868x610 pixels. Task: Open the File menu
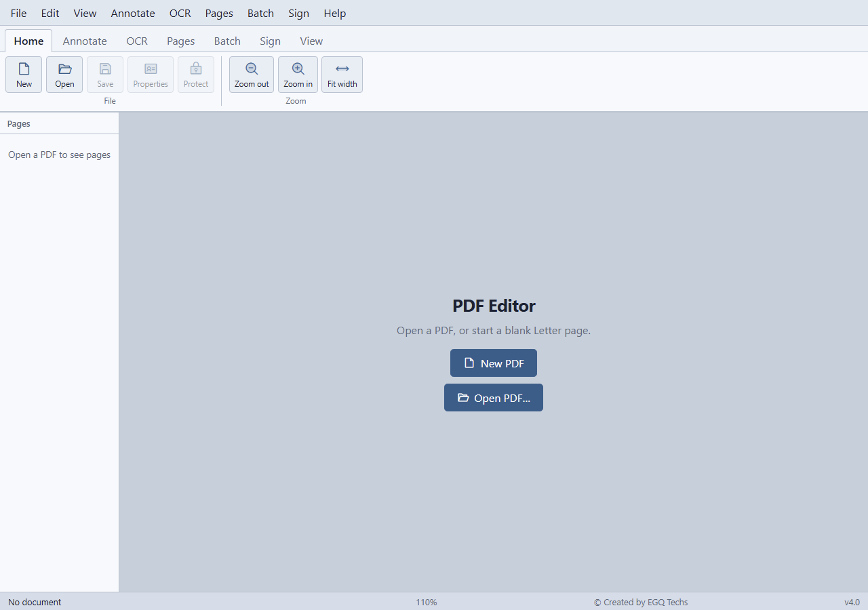19,13
